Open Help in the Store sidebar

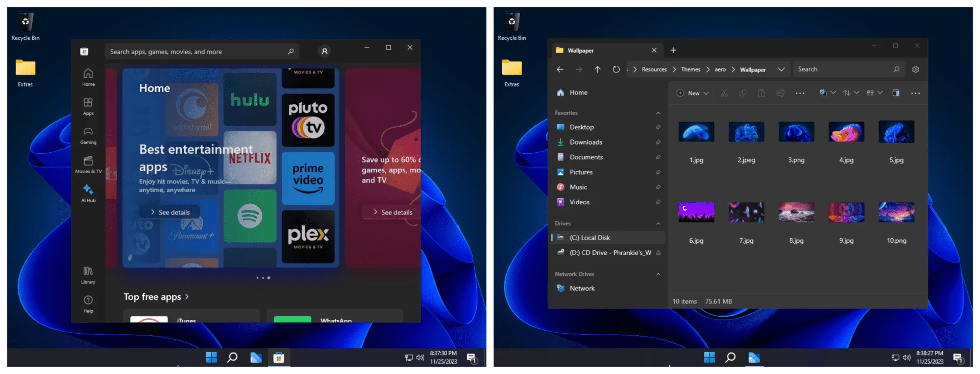[x=88, y=304]
